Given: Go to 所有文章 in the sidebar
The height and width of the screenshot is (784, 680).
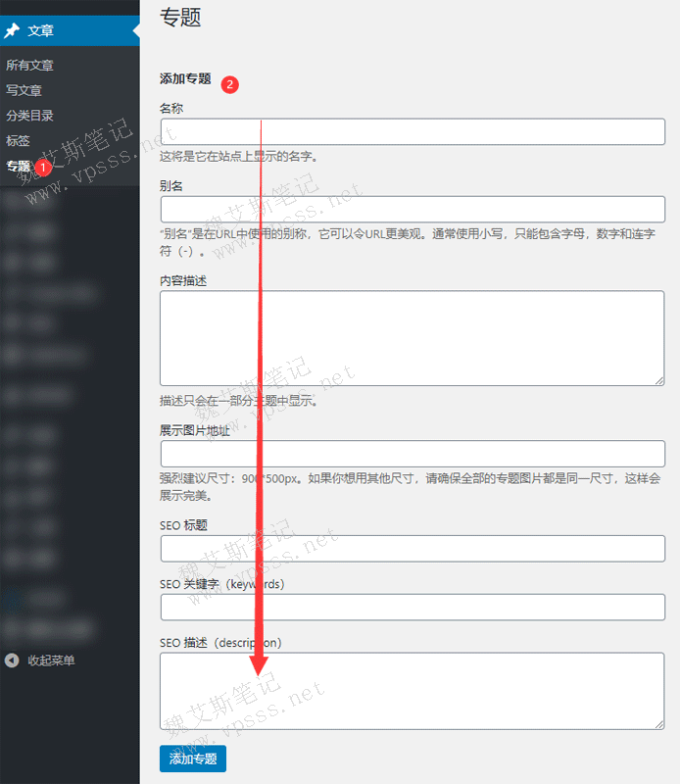Looking at the screenshot, I should coord(29,66).
